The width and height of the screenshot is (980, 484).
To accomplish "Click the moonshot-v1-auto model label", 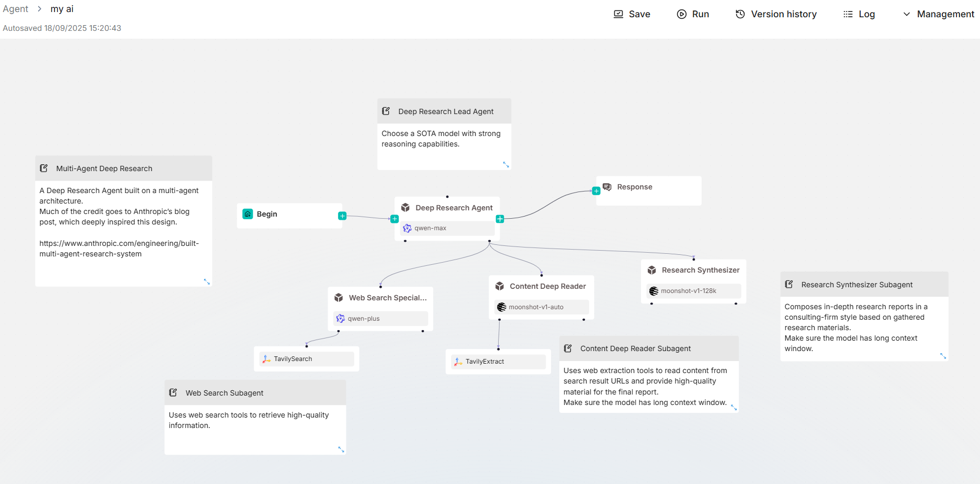I will 536,307.
